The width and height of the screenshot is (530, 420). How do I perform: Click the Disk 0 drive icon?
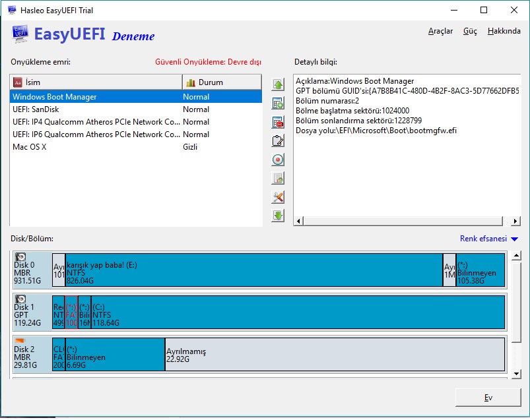pyautogui.click(x=21, y=258)
